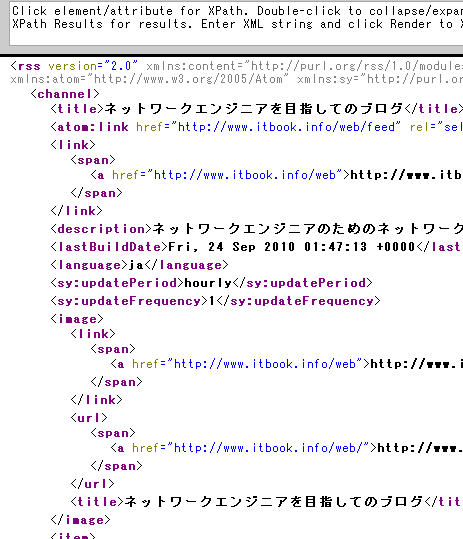Click the instructions text box at top

pyautogui.click(x=236, y=23)
